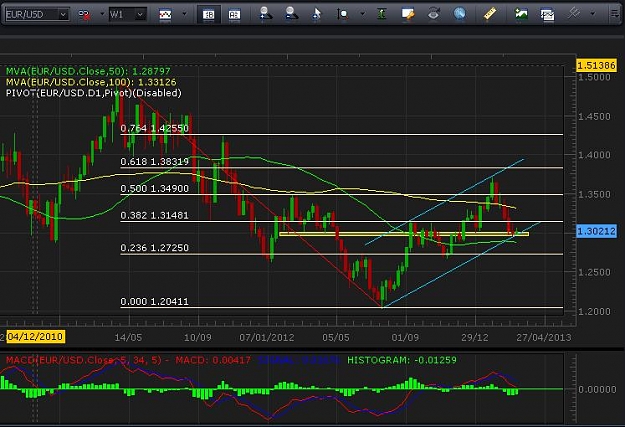The image size is (625, 427).
Task: Click the MACD indicator label text
Action: coord(84,360)
